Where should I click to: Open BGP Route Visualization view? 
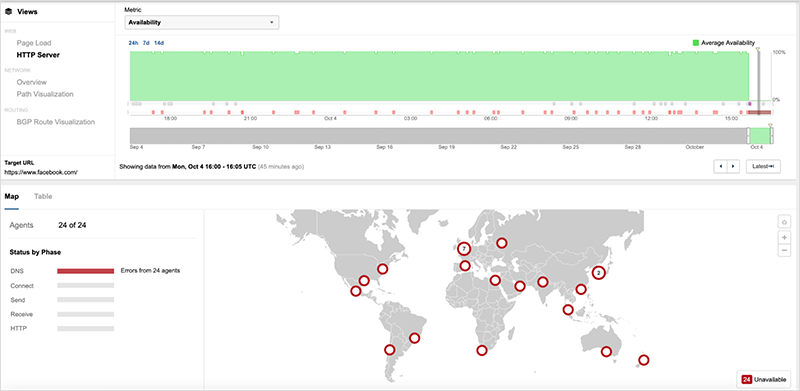pos(56,122)
